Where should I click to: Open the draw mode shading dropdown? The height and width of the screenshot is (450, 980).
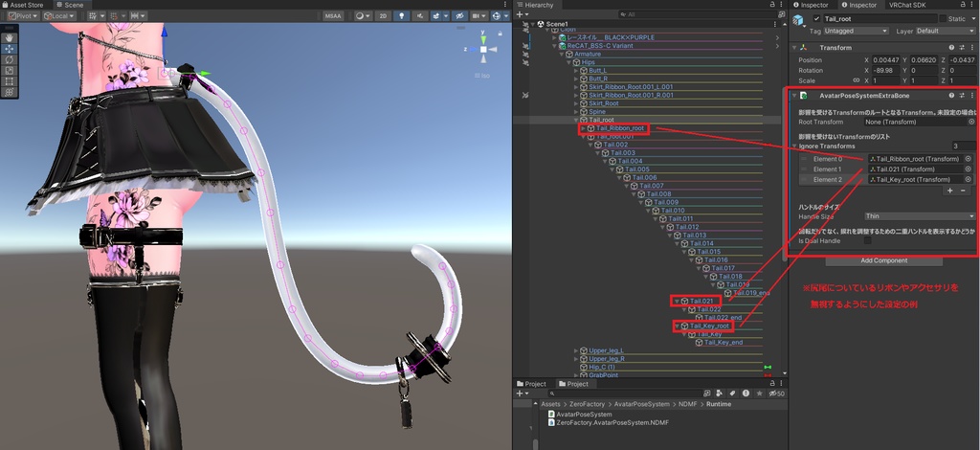[363, 15]
